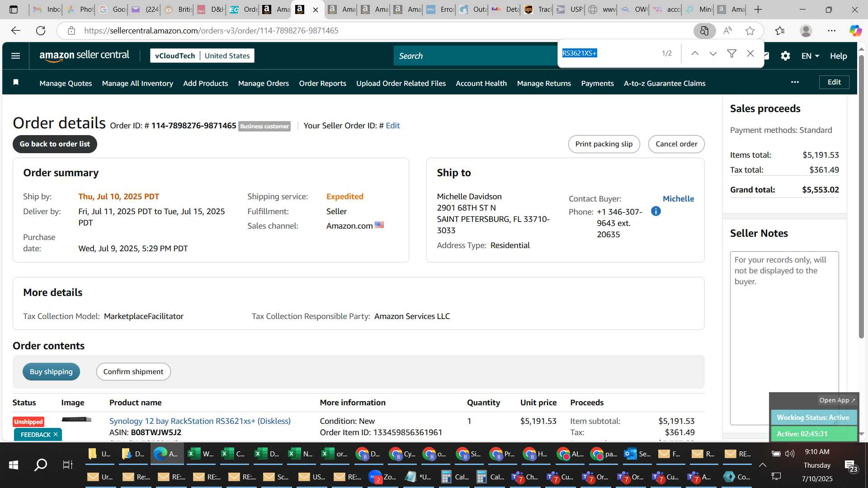Close the find-on-page bar
This screenshot has height=488, width=868.
coord(750,53)
